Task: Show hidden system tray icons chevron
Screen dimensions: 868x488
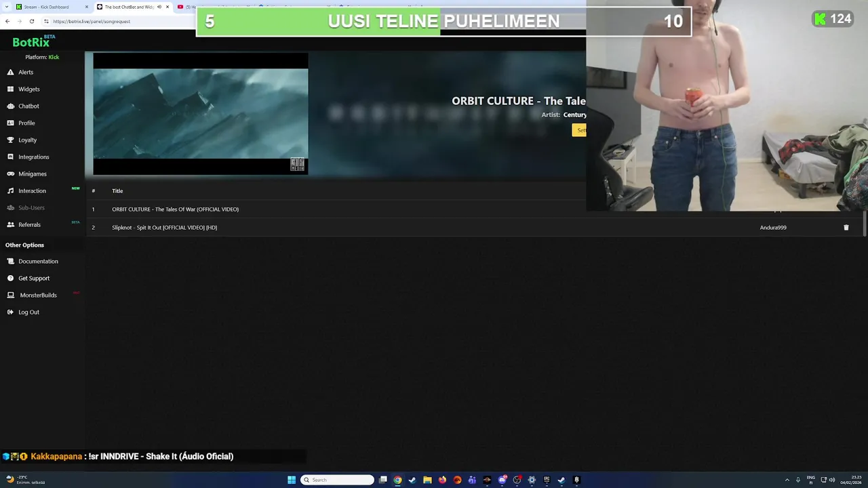Action: click(787, 480)
